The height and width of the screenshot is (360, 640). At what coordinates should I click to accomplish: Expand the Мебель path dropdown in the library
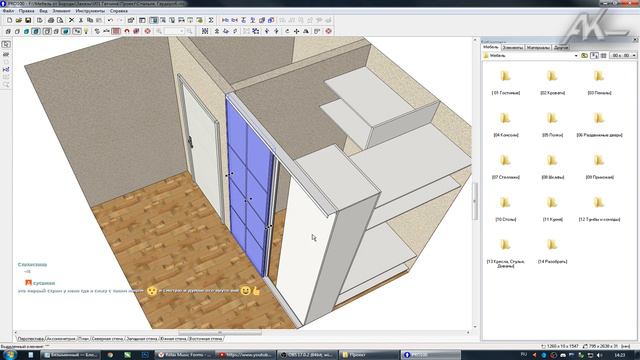point(576,55)
